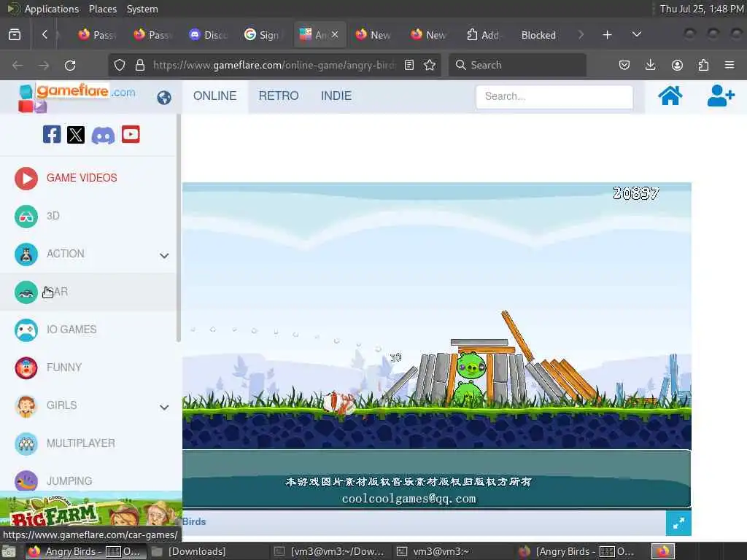The height and width of the screenshot is (560, 747).
Task: Open Firefox extensions puzzle icon
Action: (703, 65)
